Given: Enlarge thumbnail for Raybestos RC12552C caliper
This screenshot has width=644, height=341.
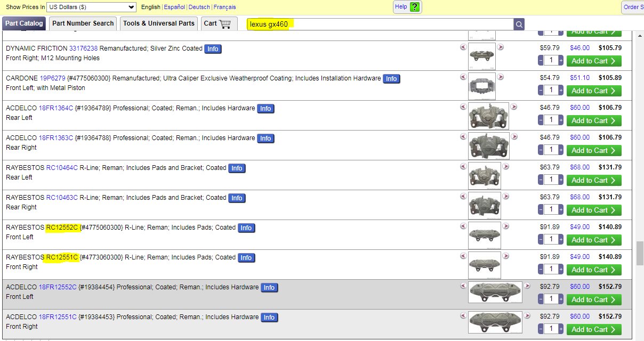Looking at the screenshot, I should click(x=485, y=236).
